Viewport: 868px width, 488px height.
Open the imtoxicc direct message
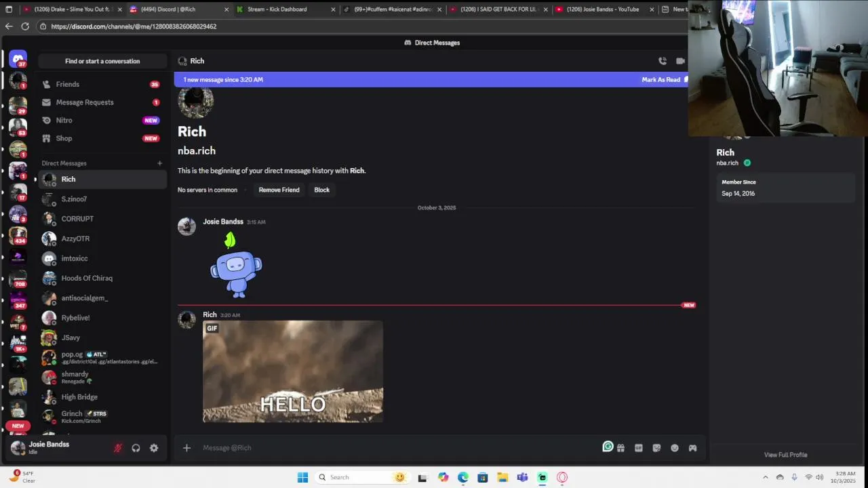[102, 258]
